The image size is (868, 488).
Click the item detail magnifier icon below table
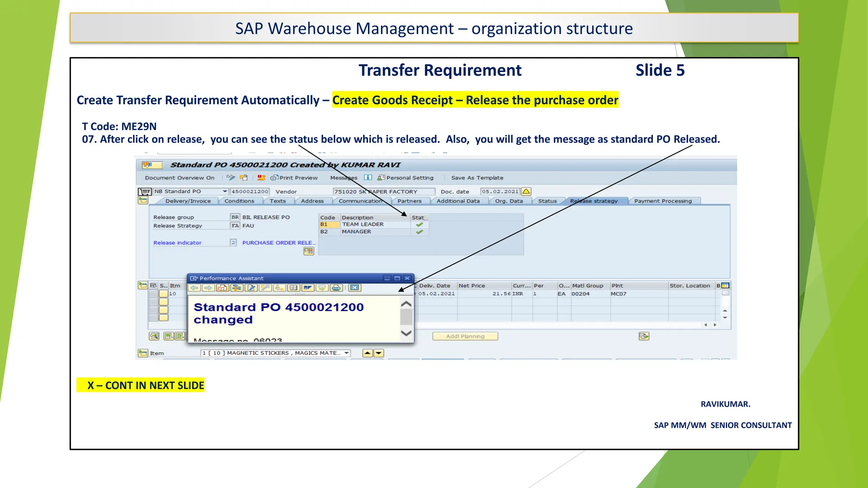[154, 336]
